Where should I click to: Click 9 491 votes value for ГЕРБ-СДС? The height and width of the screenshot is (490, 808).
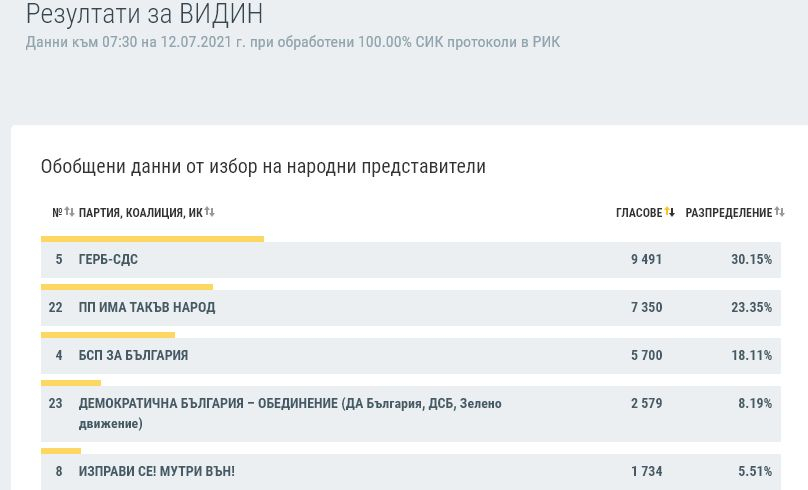point(647,260)
